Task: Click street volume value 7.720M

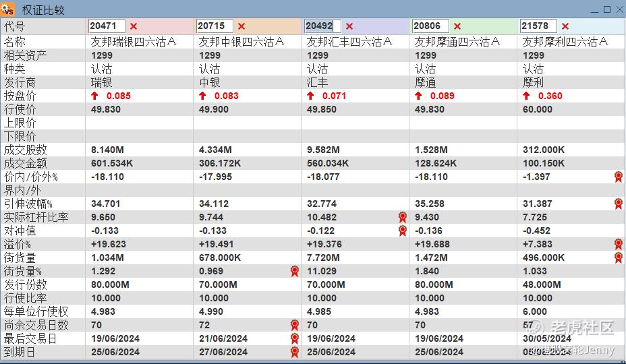Action: (x=323, y=257)
